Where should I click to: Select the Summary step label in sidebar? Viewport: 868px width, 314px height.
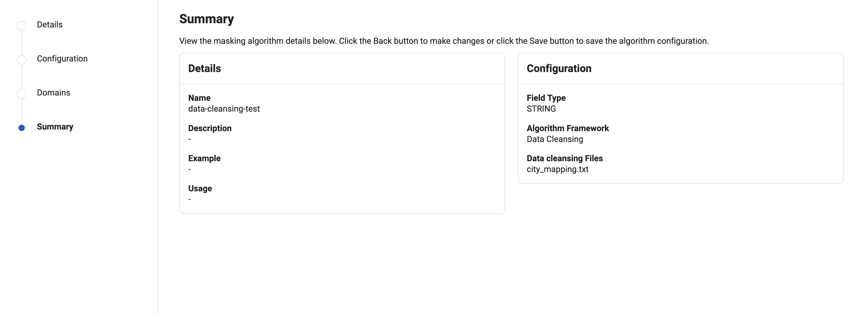point(55,127)
